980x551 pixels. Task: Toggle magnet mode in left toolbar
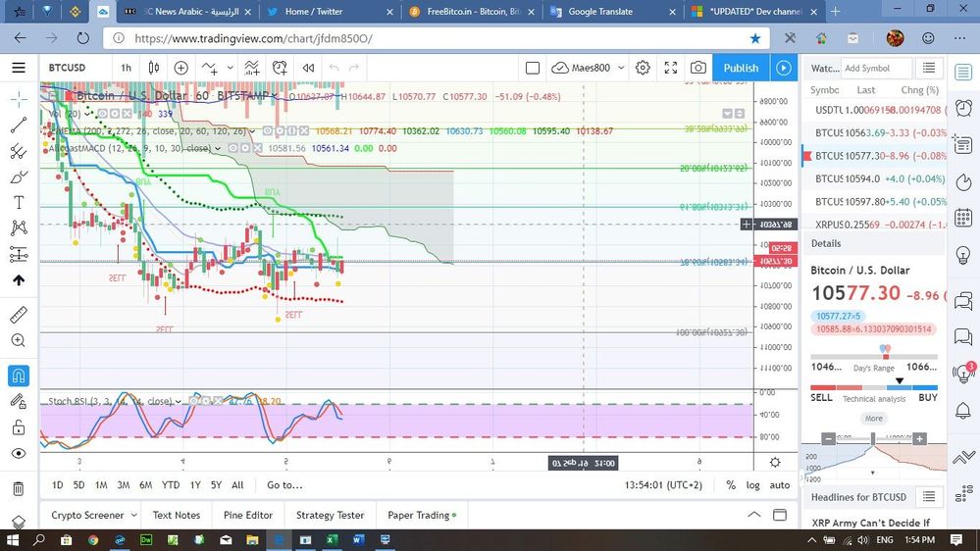[x=19, y=376]
